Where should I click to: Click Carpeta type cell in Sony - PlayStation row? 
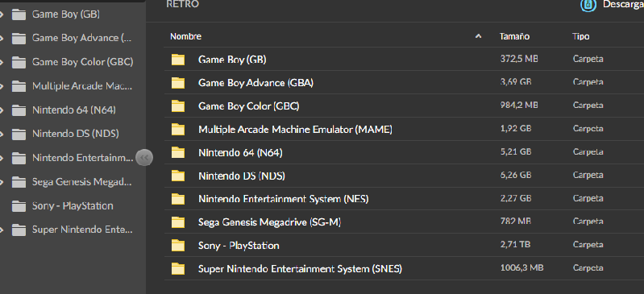pos(588,245)
